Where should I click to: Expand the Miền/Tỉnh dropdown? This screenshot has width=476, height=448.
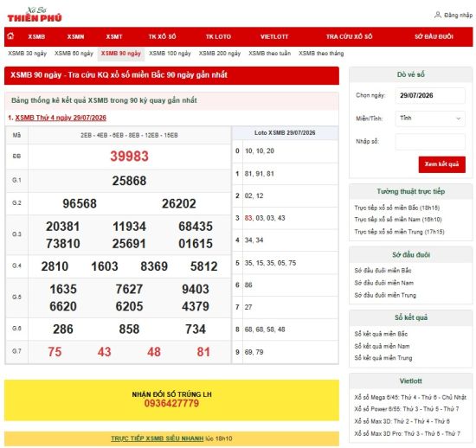(x=430, y=118)
